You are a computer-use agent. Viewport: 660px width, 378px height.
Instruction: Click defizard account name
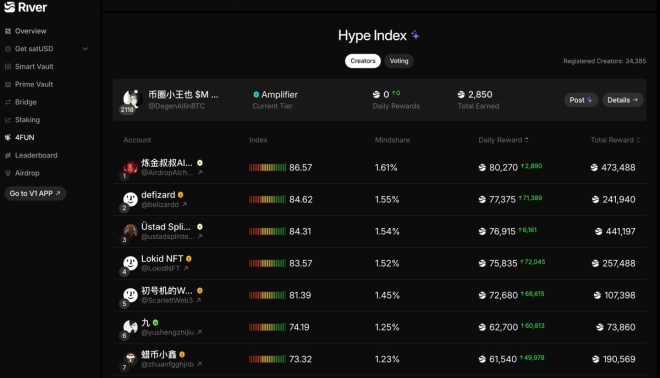(158, 195)
